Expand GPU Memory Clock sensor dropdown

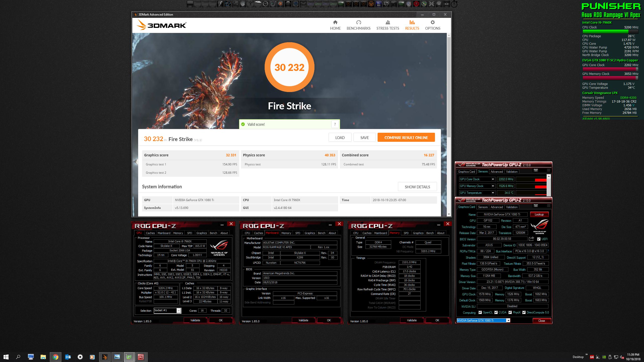[x=493, y=186]
